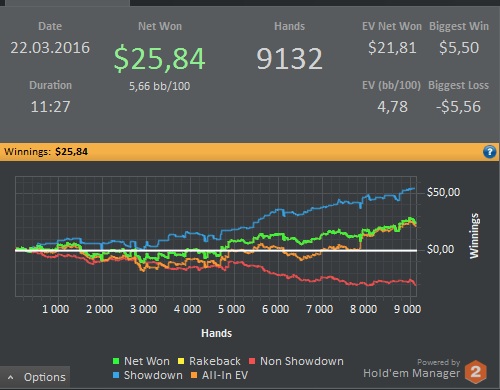
Task: Click the $0,00 y-axis label
Action: [440, 249]
